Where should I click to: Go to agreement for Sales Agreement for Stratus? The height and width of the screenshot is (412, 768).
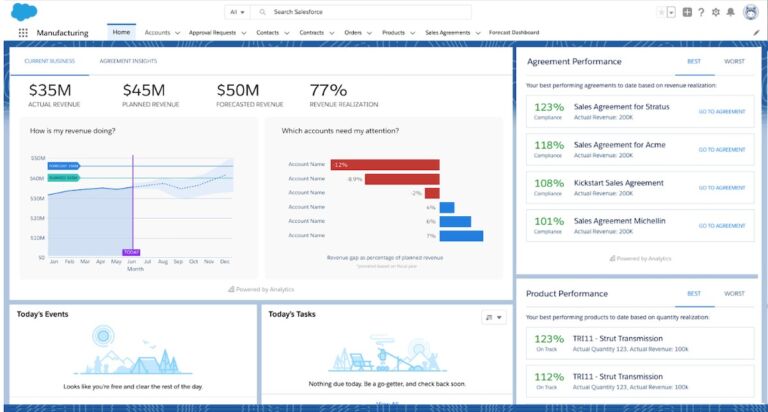722,111
